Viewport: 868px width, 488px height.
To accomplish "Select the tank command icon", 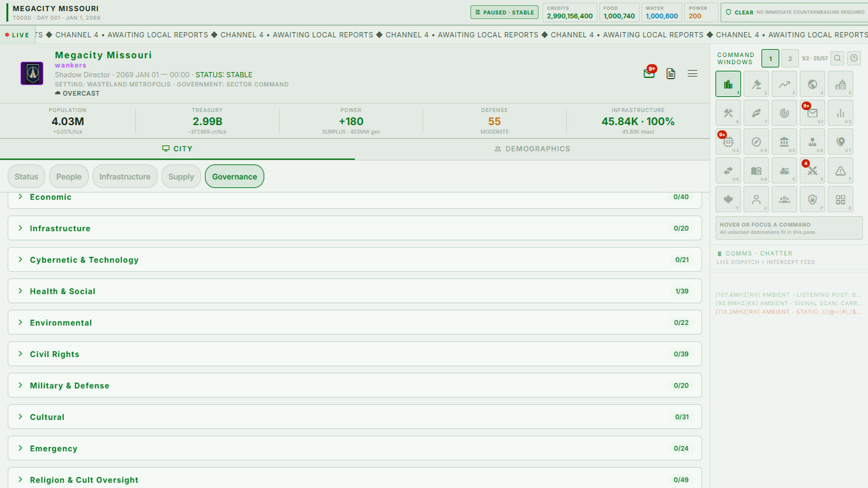I will pyautogui.click(x=784, y=171).
